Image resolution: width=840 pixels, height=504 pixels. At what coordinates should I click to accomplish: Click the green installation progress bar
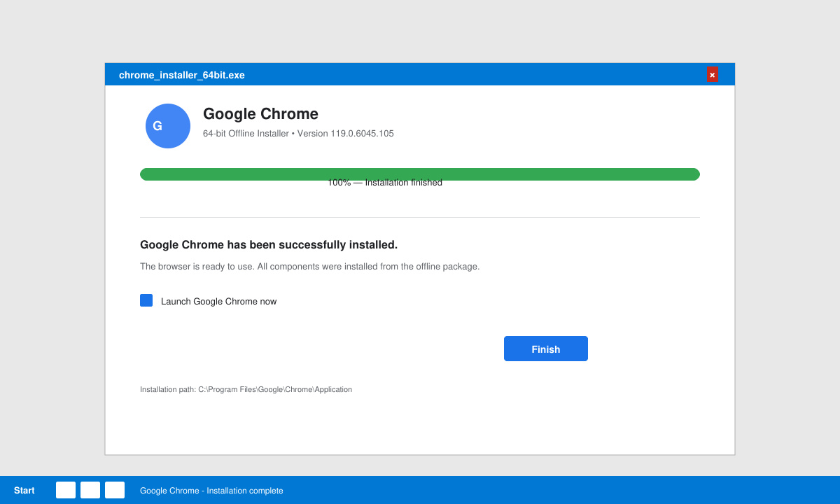[x=420, y=174]
